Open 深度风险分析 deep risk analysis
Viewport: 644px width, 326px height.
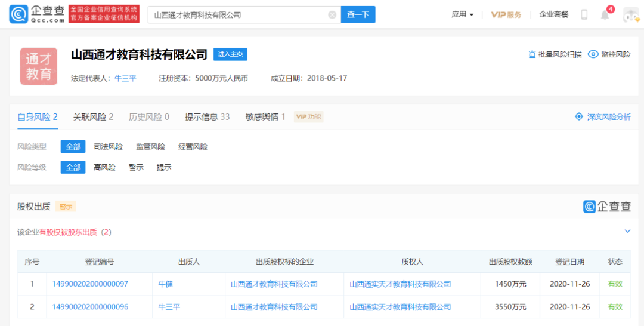[602, 117]
